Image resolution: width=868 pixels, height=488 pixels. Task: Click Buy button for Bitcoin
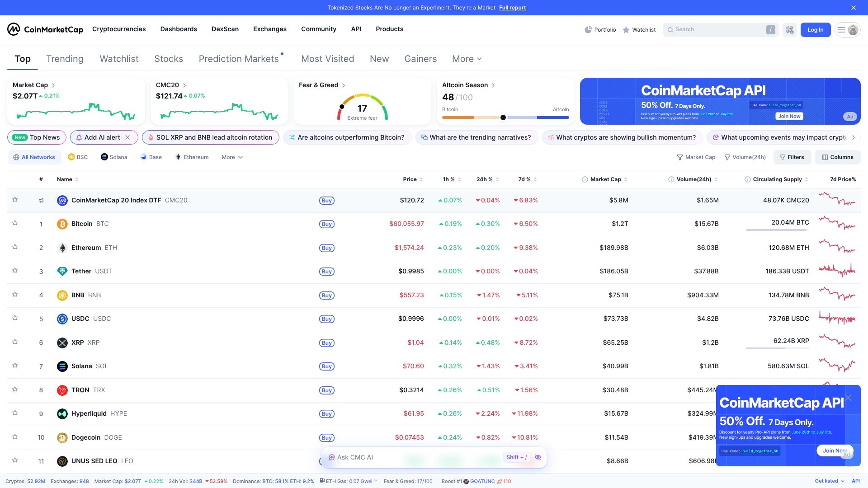[327, 224]
